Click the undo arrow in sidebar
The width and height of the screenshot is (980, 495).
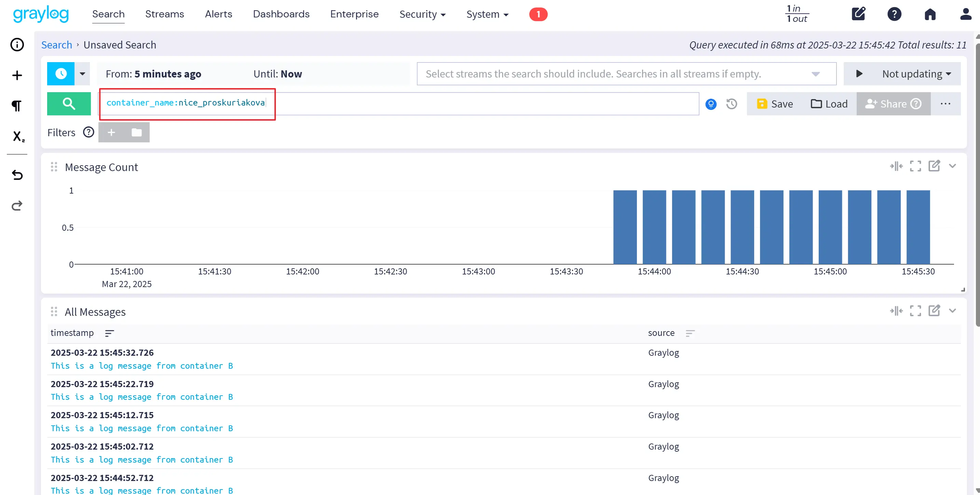17,175
